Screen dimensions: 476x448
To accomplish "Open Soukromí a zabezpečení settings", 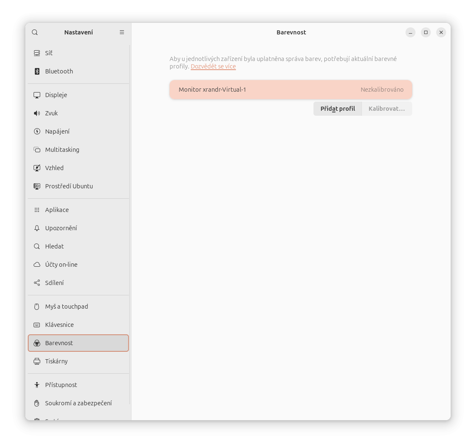I will (78, 403).
